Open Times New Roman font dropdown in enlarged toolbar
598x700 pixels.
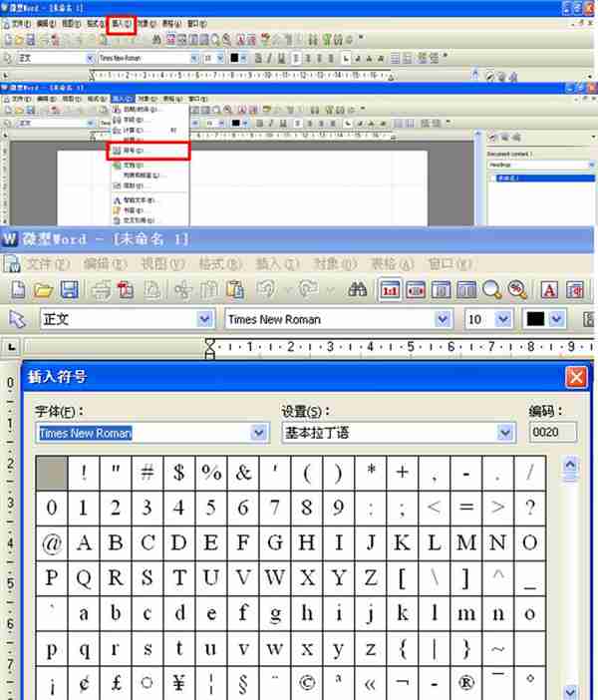tap(443, 319)
